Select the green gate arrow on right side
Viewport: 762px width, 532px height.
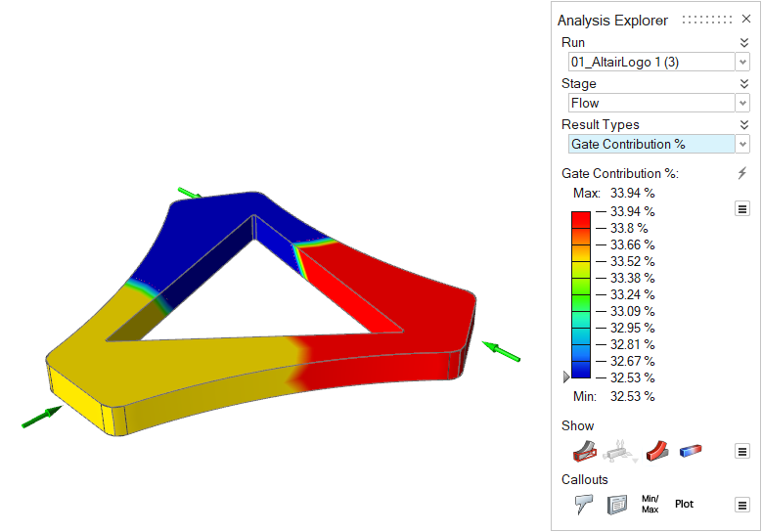click(x=501, y=351)
